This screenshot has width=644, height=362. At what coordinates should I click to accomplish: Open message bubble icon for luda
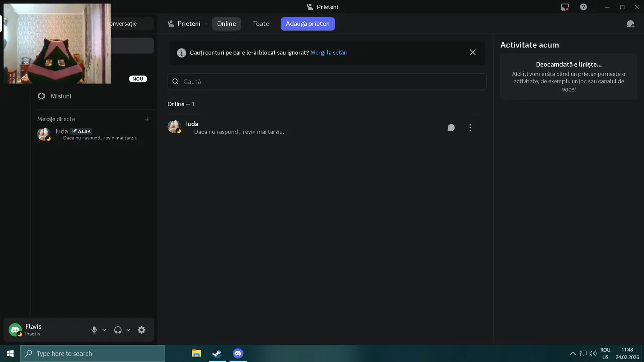click(451, 128)
